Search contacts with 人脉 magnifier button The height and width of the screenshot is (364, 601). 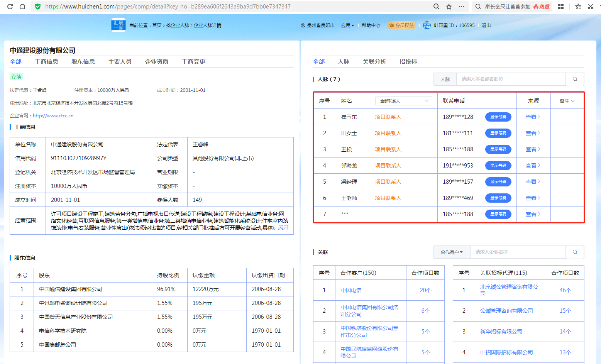[x=575, y=79]
